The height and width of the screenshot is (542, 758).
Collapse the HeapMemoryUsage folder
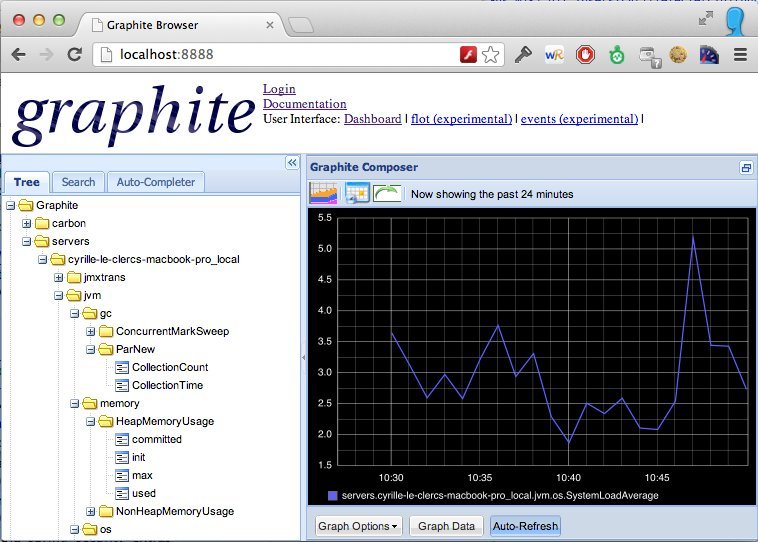[x=90, y=422]
